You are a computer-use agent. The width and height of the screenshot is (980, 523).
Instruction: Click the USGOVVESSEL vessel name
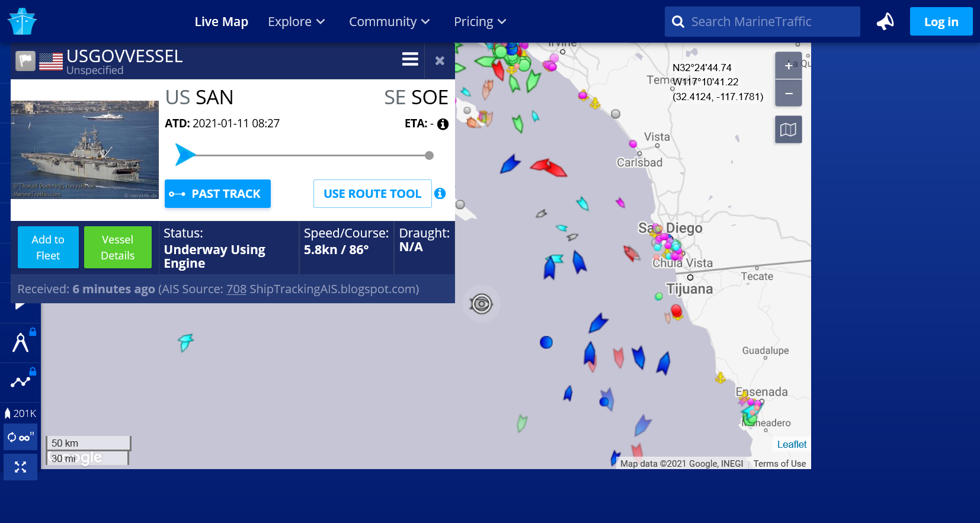(x=124, y=56)
